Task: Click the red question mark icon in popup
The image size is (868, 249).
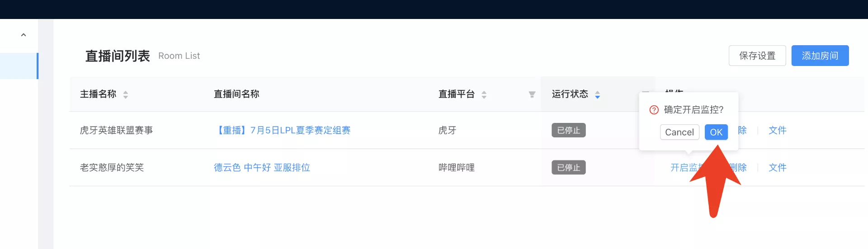Action: 654,110
